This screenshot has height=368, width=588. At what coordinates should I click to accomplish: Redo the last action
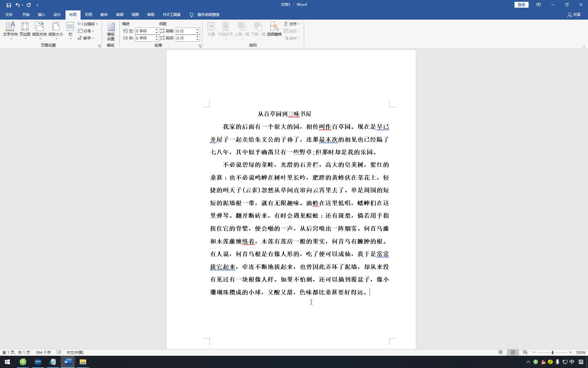28,5
